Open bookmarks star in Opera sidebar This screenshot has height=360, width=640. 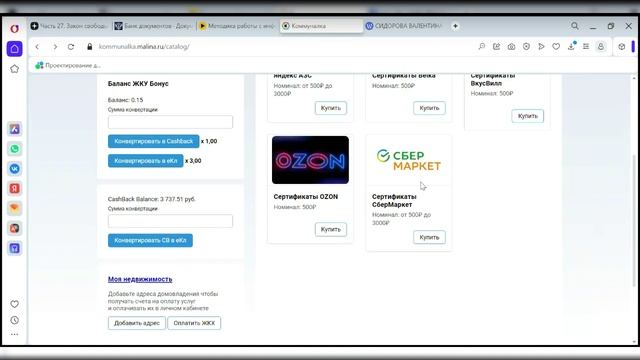(x=14, y=69)
